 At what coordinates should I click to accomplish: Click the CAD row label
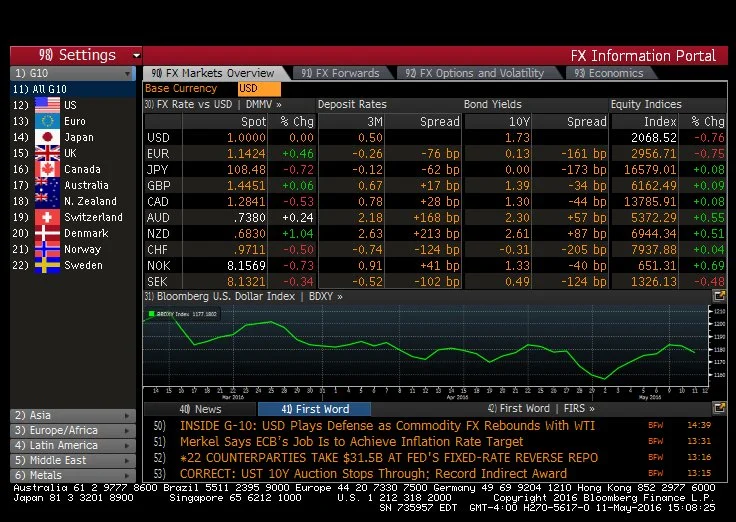(158, 201)
